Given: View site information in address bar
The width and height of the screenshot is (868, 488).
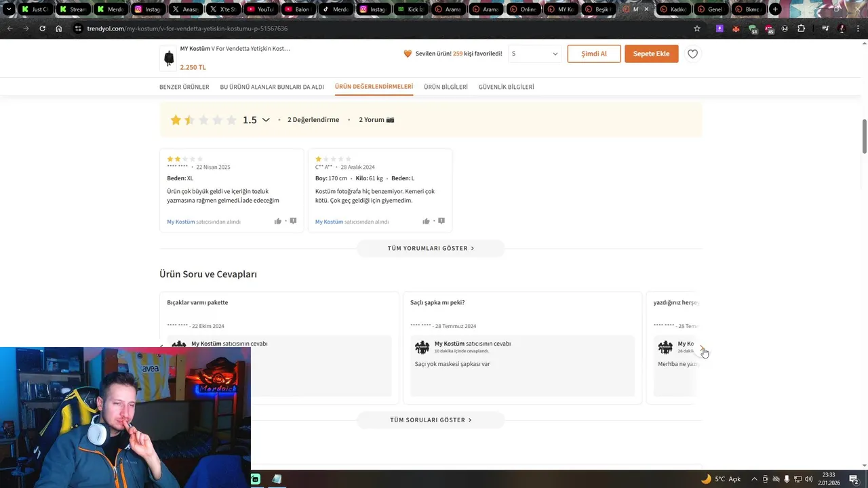Looking at the screenshot, I should 78,28.
